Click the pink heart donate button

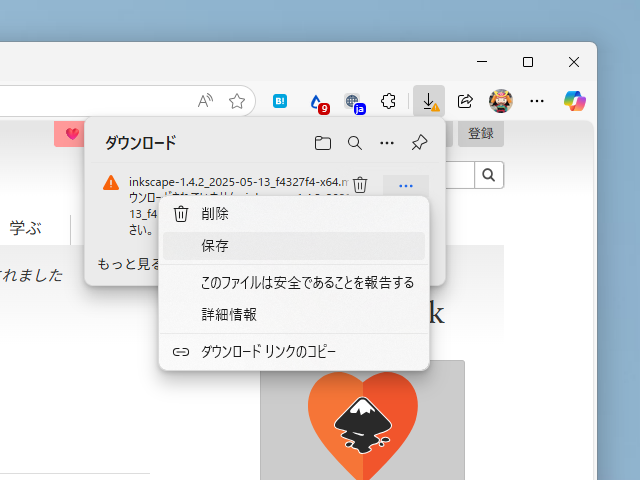tap(69, 133)
